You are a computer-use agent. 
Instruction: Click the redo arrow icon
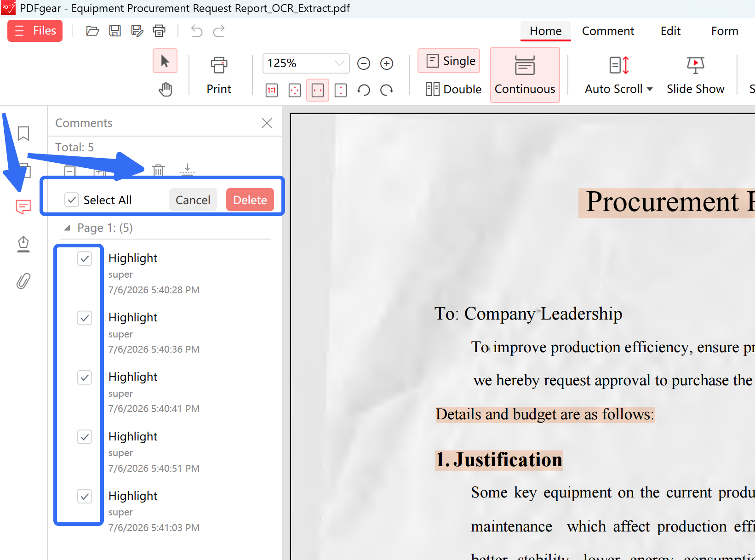(219, 31)
